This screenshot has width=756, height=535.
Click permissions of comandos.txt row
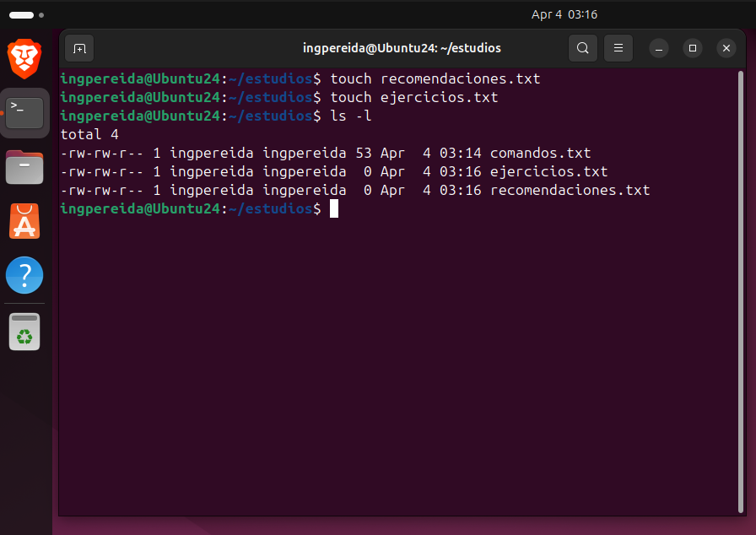point(102,154)
